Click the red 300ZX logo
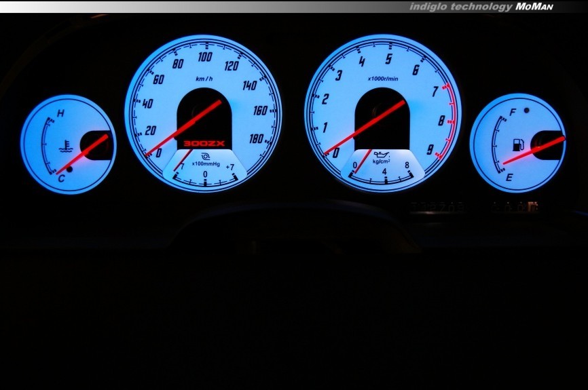Image resolution: width=588 pixels, height=390 pixels. pos(204,144)
